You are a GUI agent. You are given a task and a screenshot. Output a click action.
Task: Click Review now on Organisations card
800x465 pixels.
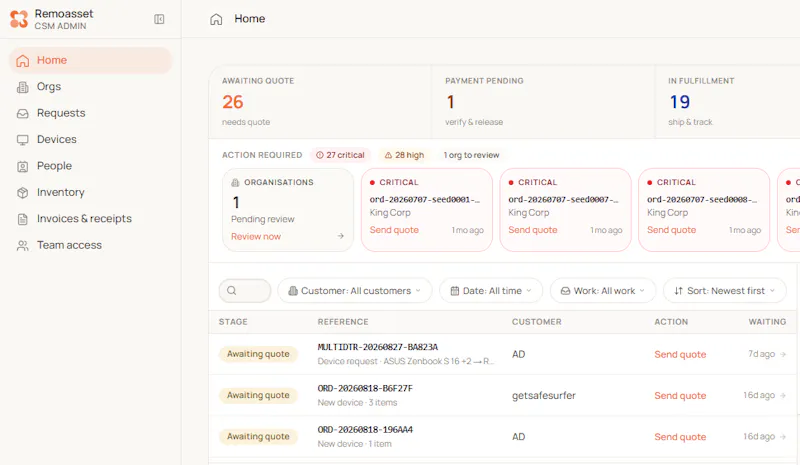tap(256, 236)
